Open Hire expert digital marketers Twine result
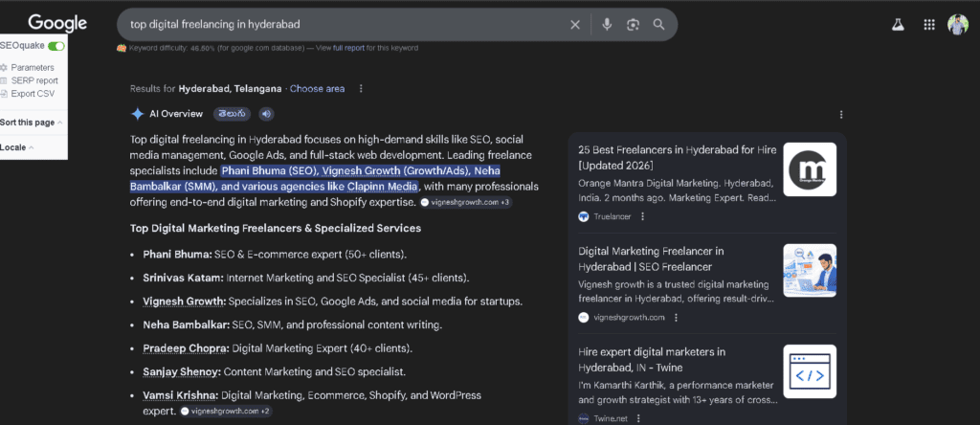Viewport: 980px width, 425px height. (652, 359)
